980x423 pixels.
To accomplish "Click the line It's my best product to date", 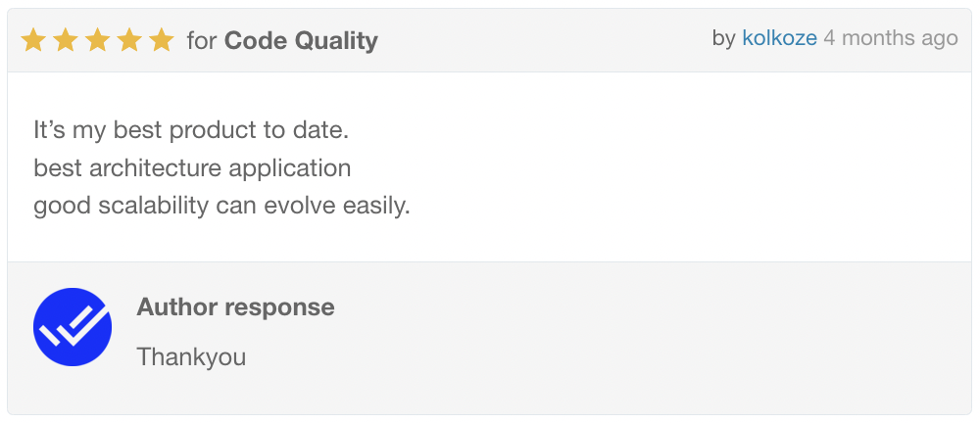I will click(191, 130).
